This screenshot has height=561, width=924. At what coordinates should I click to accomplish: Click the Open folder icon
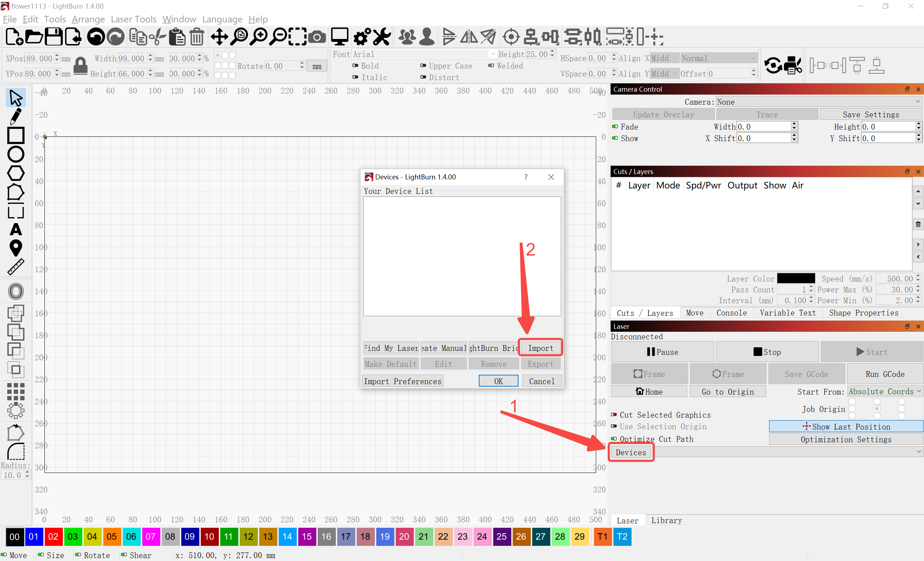point(34,37)
